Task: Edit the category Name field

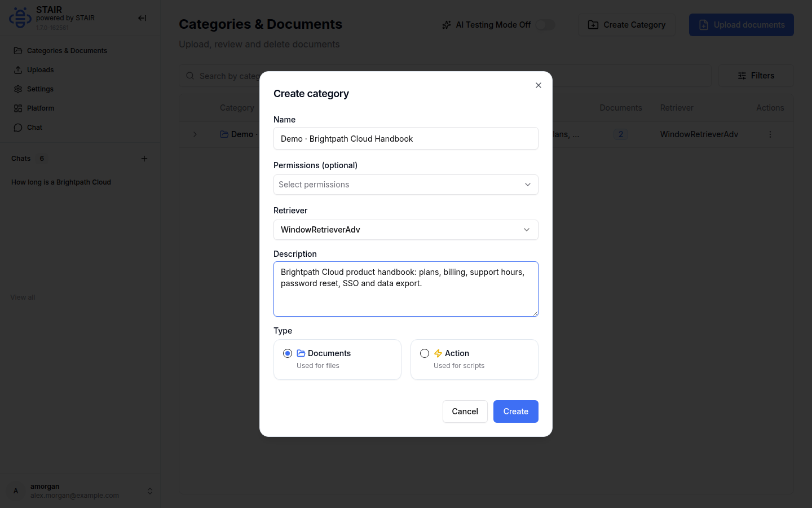Action: pos(406,138)
